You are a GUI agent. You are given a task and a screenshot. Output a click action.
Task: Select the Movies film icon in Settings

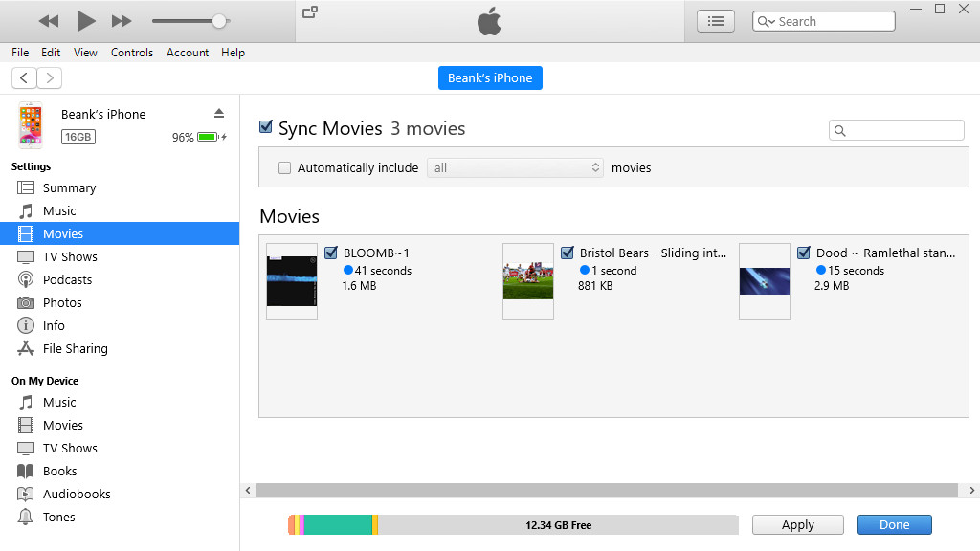pos(26,233)
